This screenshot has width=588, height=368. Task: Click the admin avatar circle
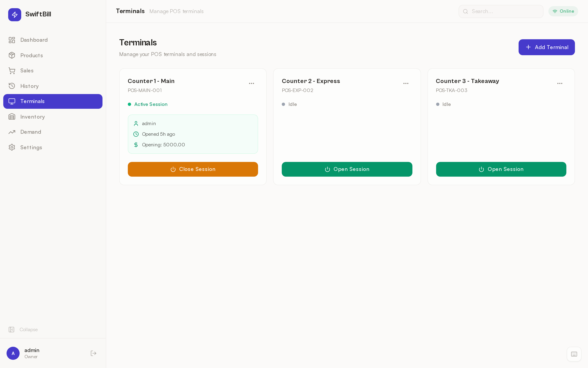tap(13, 353)
